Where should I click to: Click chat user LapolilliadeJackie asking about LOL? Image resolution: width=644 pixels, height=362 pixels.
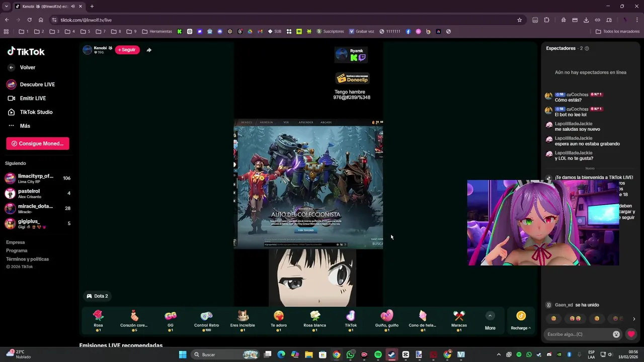coord(573,153)
